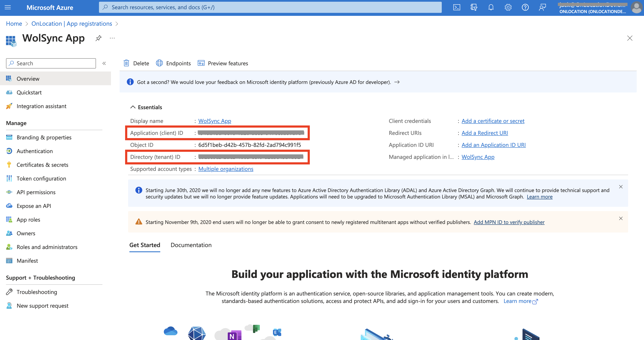Open the hamburger portal menu
The image size is (644, 340).
coord(8,7)
